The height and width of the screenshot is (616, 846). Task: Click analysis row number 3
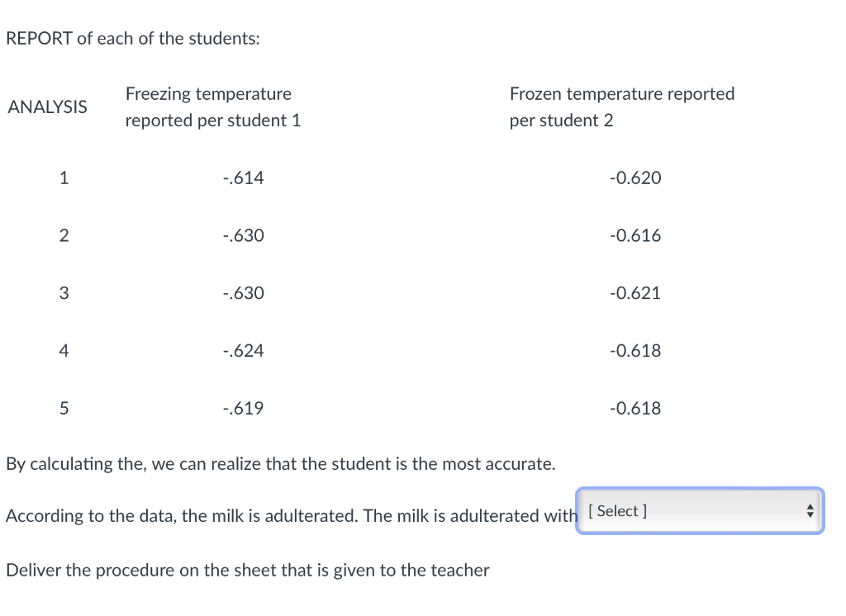pos(64,293)
